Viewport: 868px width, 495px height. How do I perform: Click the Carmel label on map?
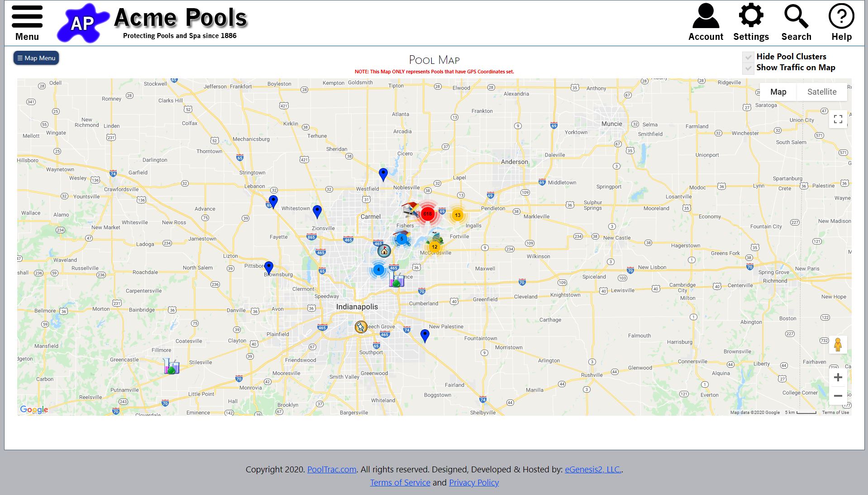click(370, 216)
